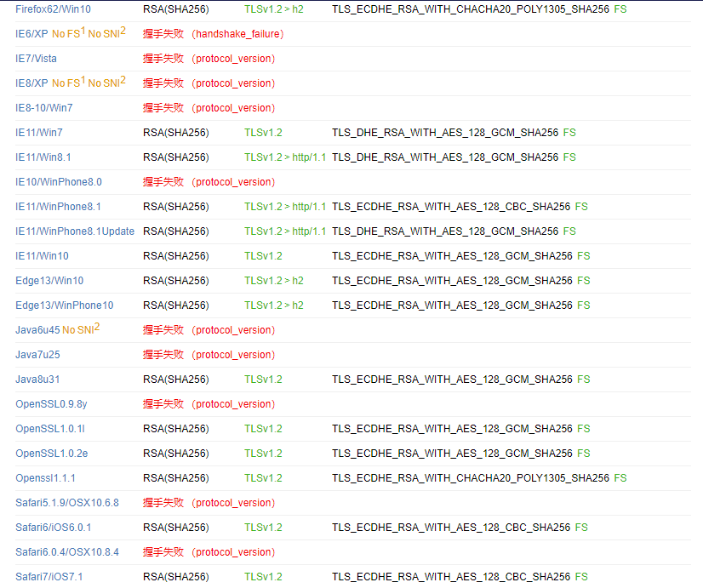Click the CHACHA20_POLY1305 cipher in the Openssl1.1.1 row

point(471,477)
